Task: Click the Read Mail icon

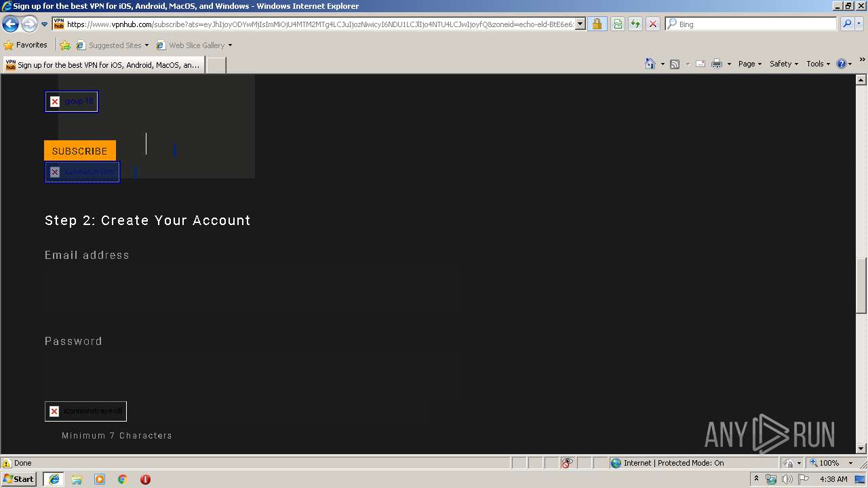Action: pyautogui.click(x=701, y=64)
